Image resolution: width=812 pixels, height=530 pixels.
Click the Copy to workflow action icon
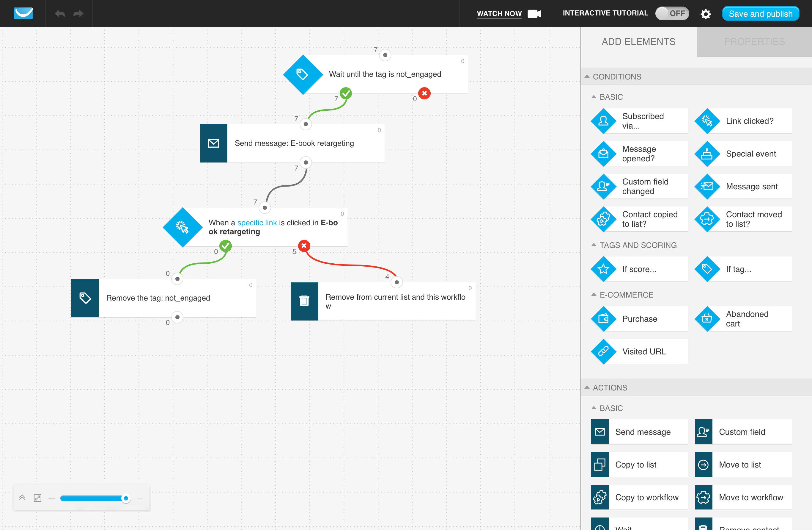point(601,496)
